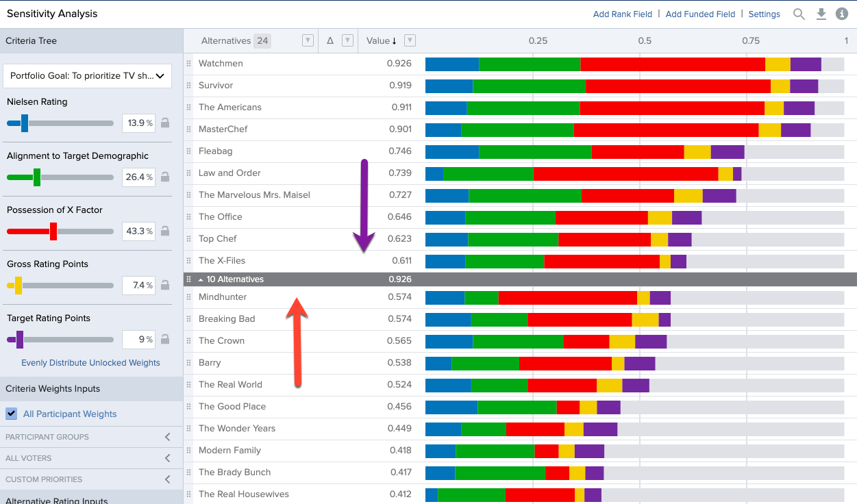The width and height of the screenshot is (857, 504).
Task: Select the Modern Family drag handle
Action: (188, 451)
